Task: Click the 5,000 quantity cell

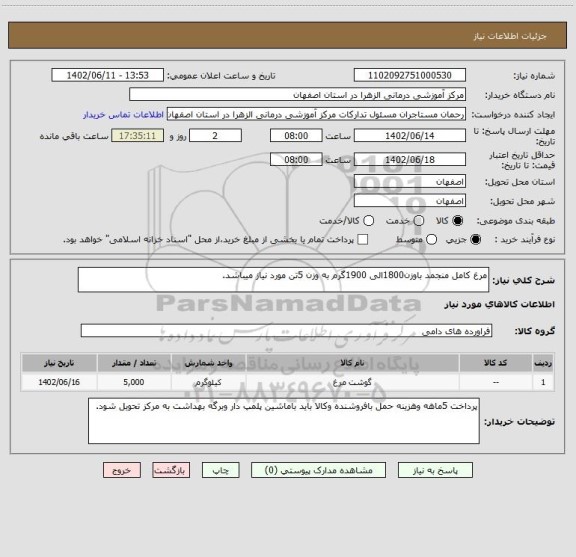Action: pyautogui.click(x=134, y=382)
